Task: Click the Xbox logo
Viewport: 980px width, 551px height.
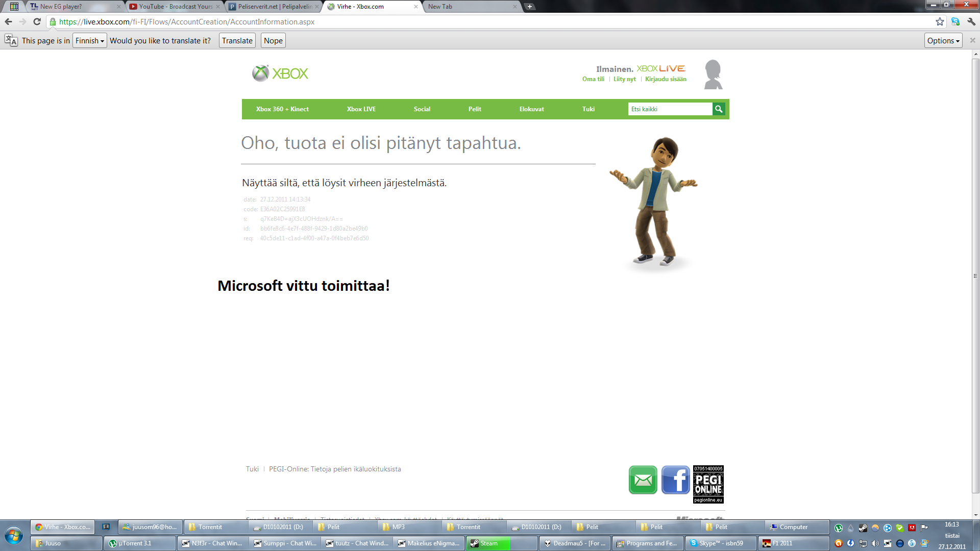Action: coord(280,73)
